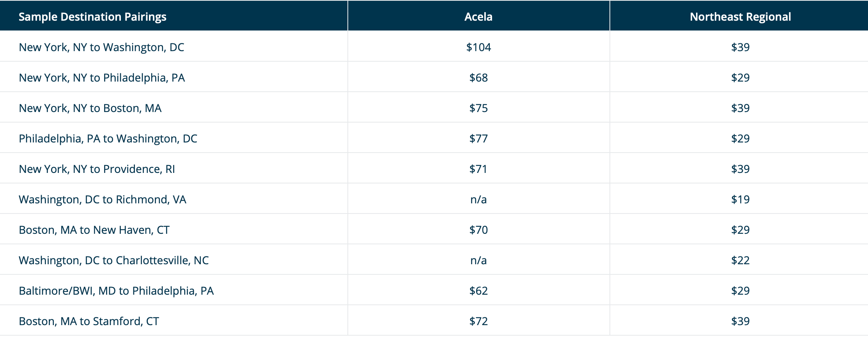The height and width of the screenshot is (338, 868).
Task: Click the $19 Northeast Regional fare
Action: tap(740, 199)
